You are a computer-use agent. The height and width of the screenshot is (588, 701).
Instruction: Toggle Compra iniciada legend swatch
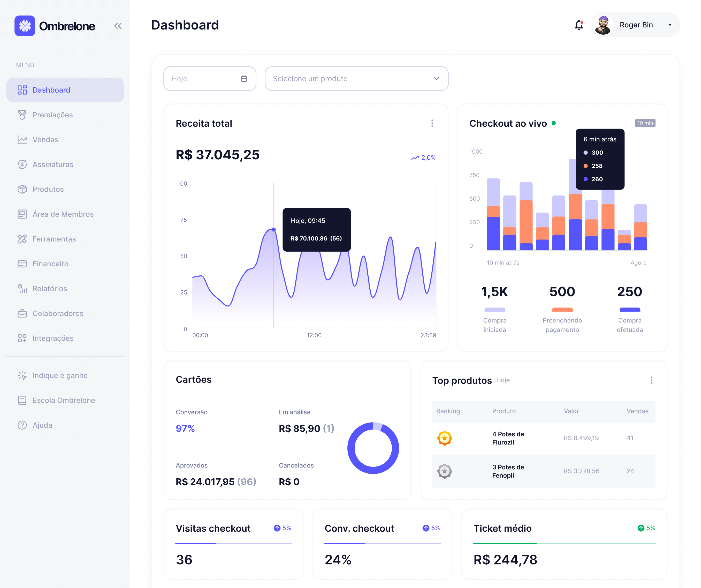click(x=495, y=310)
